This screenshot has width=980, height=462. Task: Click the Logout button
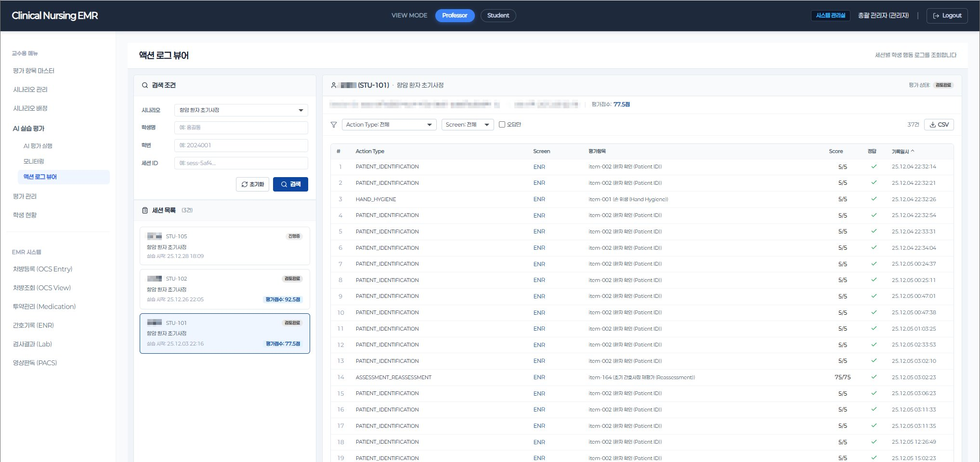(x=947, y=15)
